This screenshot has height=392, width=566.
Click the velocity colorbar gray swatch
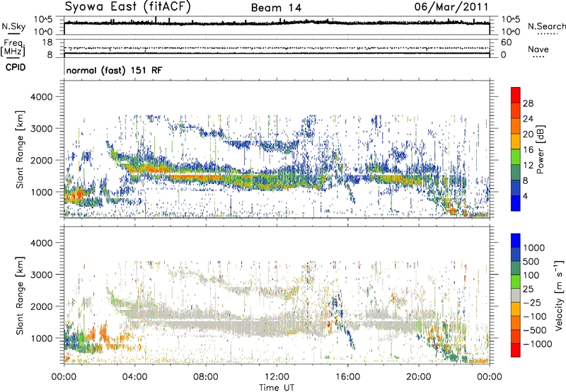point(516,296)
